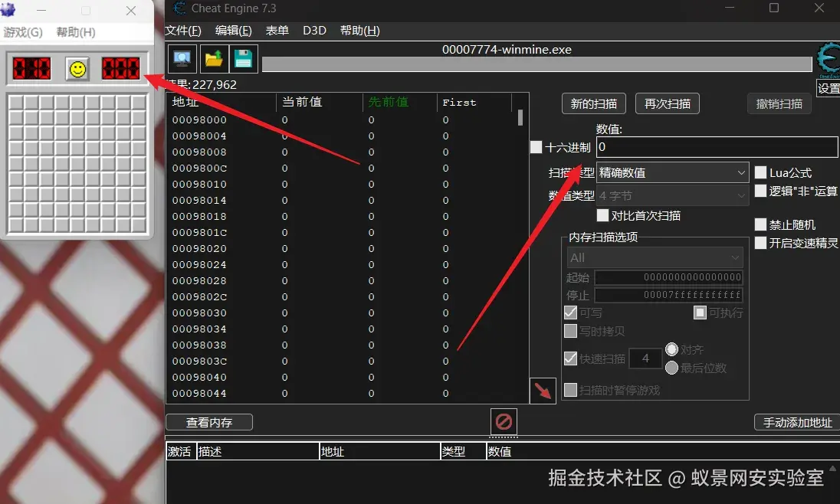Enable the Lua公式 checkbox
Screen dimensions: 840x504
tap(760, 172)
